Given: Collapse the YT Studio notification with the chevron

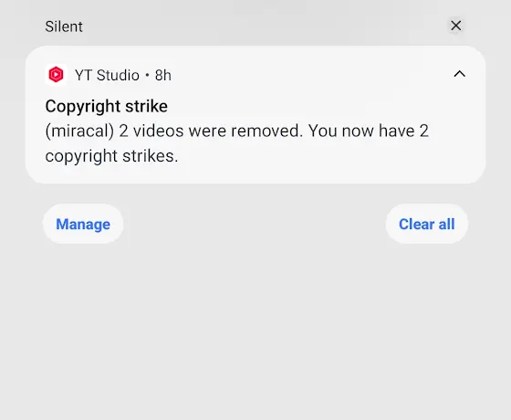Looking at the screenshot, I should click(x=460, y=74).
